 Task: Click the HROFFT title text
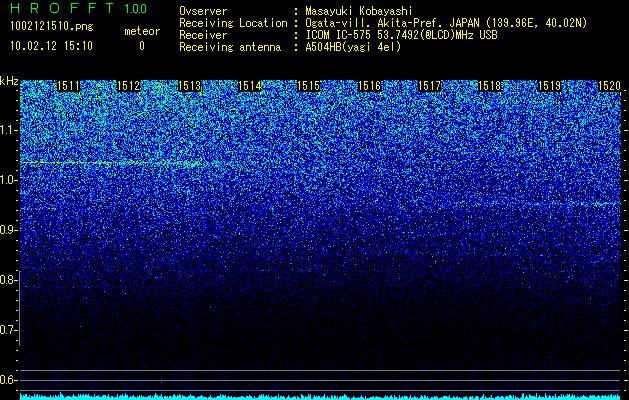coord(62,8)
